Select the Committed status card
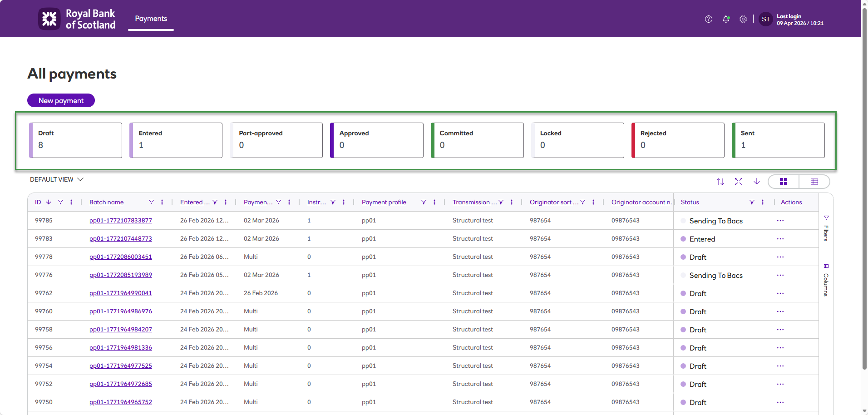This screenshot has width=868, height=415. pyautogui.click(x=477, y=140)
